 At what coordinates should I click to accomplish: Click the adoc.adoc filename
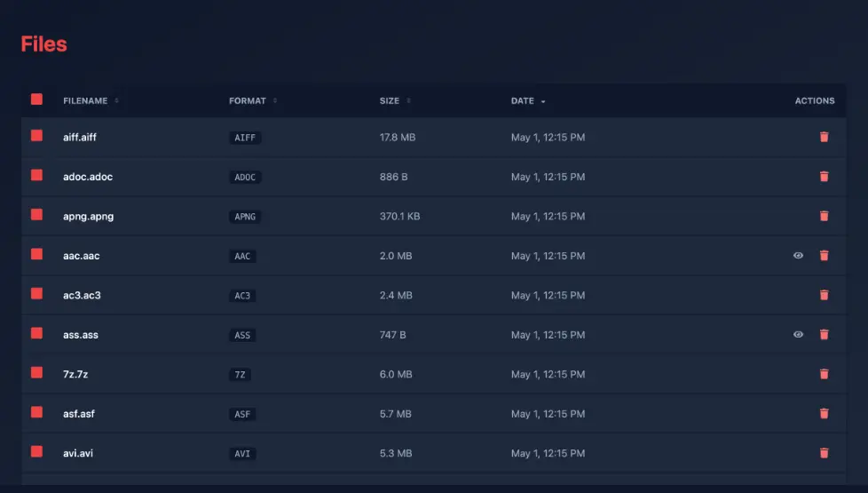click(88, 177)
